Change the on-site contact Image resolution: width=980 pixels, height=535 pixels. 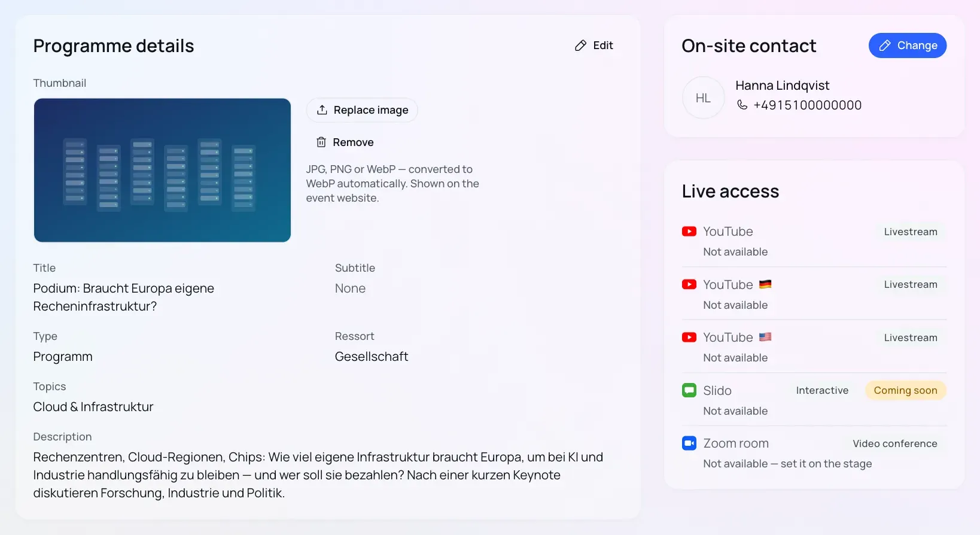pos(907,45)
